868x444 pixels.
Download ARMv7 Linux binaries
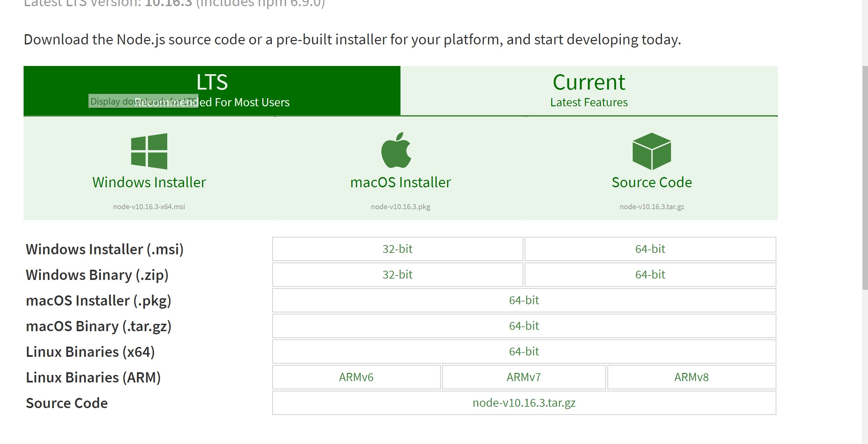(524, 377)
